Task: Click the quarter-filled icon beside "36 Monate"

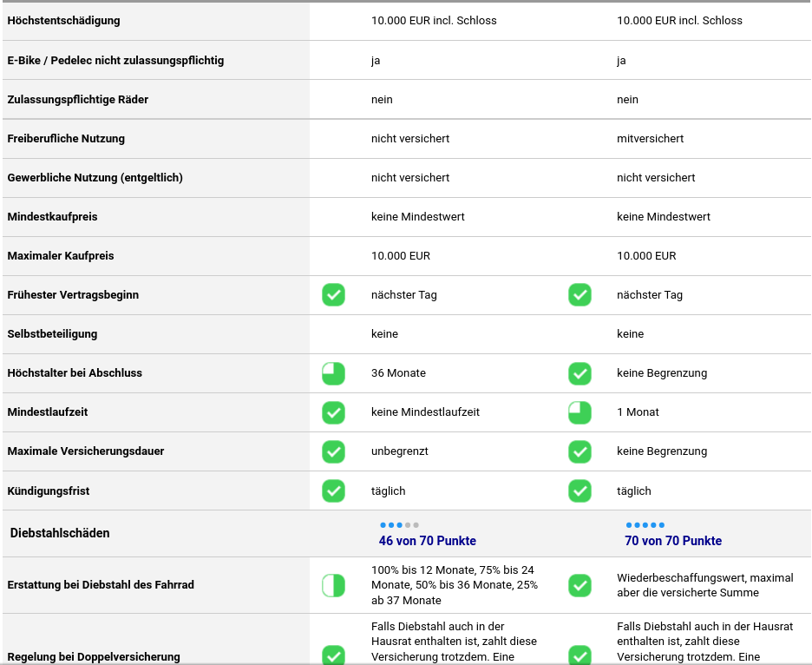Action: click(x=334, y=373)
